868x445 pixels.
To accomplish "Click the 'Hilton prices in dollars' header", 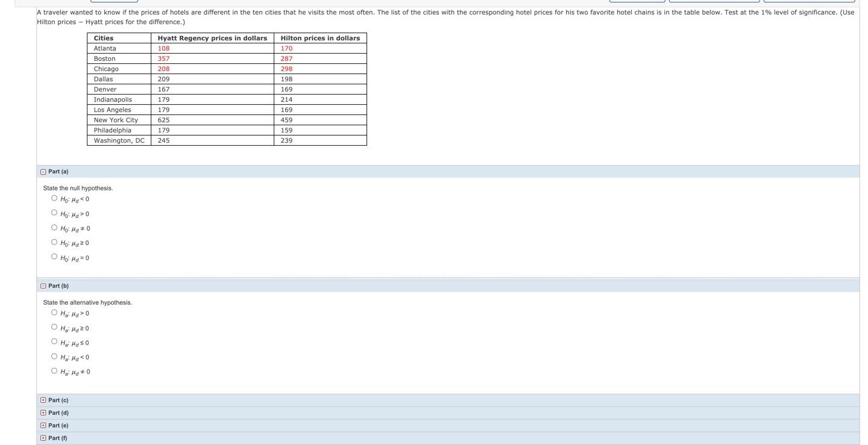I will click(321, 38).
